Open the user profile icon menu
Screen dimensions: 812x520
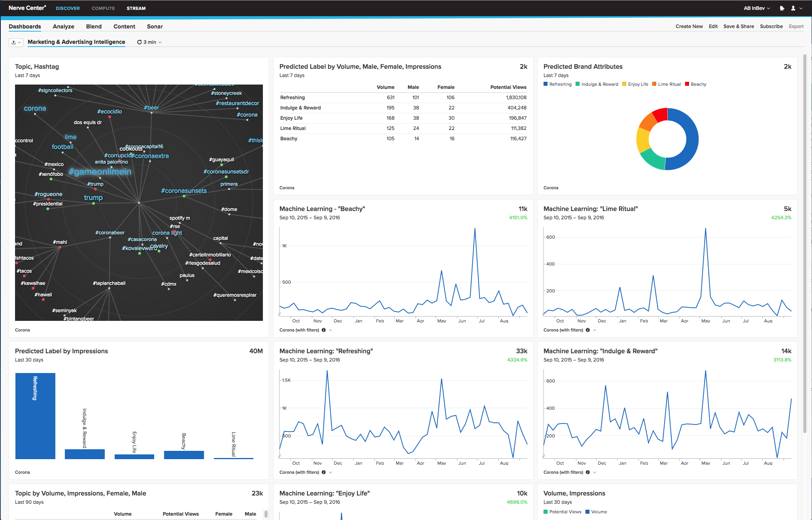pos(793,8)
